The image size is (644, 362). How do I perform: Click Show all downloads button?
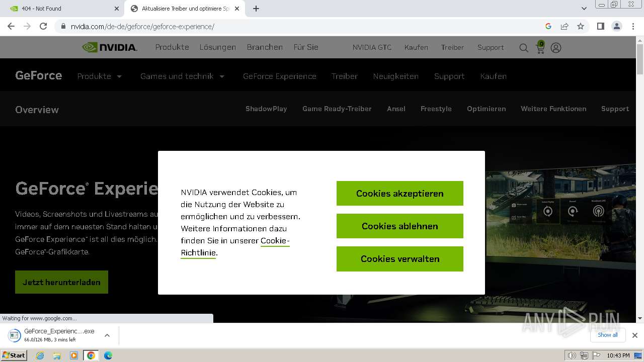[608, 335]
